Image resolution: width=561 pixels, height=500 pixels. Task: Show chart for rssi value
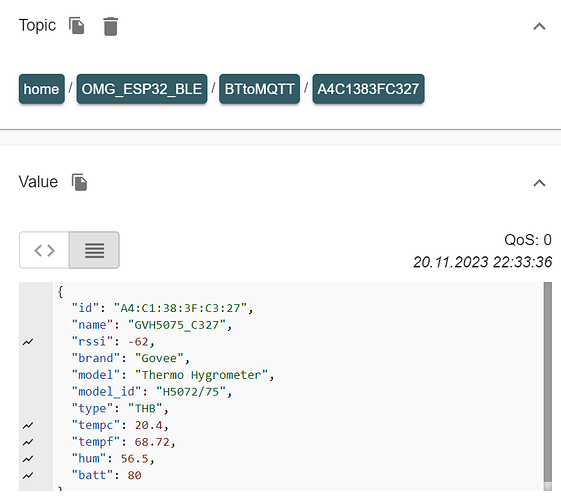point(28,342)
